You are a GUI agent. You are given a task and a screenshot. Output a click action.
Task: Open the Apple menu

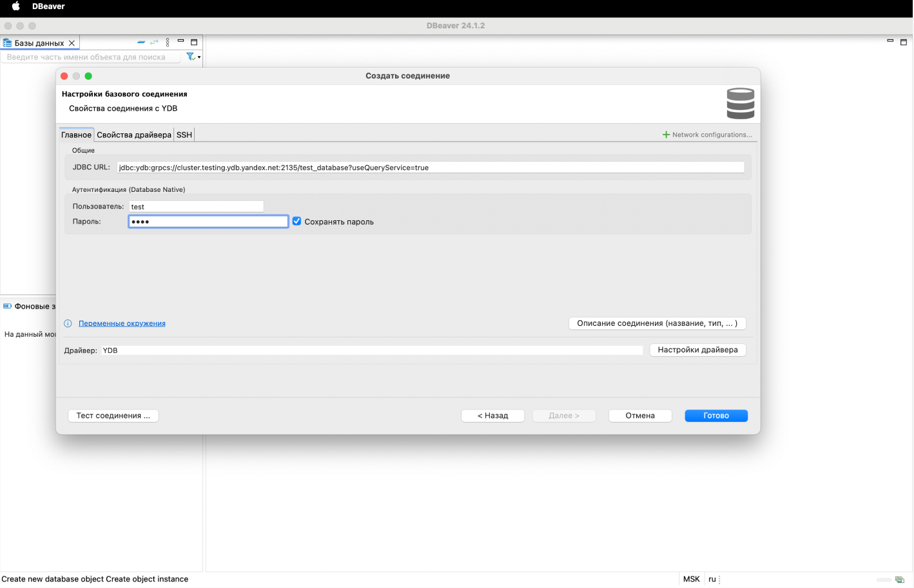pos(16,6)
